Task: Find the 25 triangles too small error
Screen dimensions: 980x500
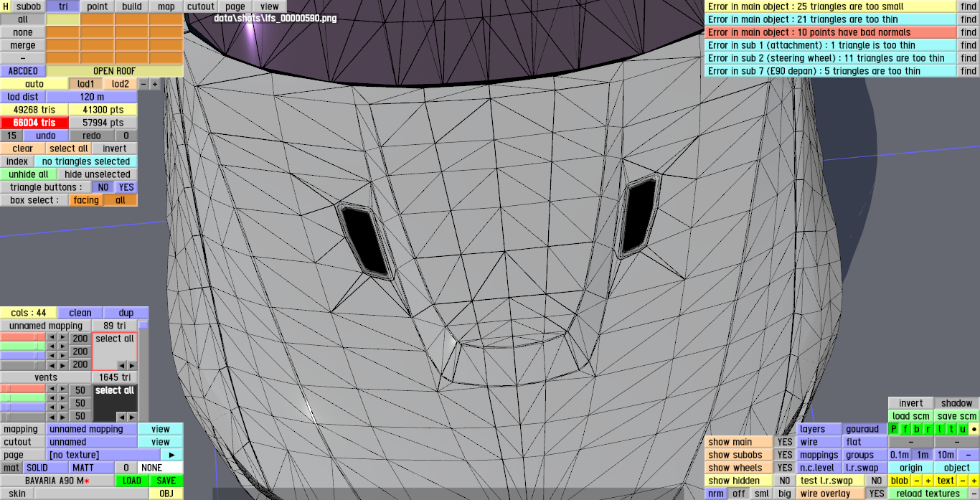Action: click(x=969, y=6)
